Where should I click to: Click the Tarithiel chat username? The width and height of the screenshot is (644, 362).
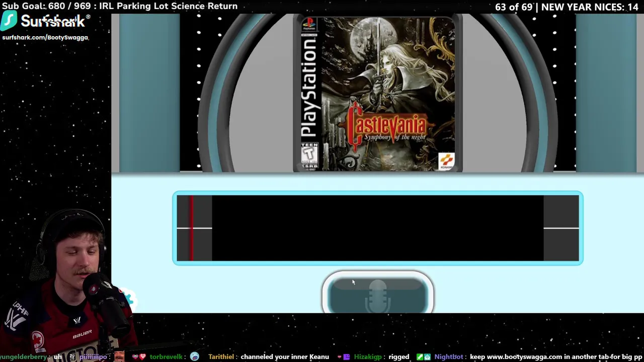(221, 356)
